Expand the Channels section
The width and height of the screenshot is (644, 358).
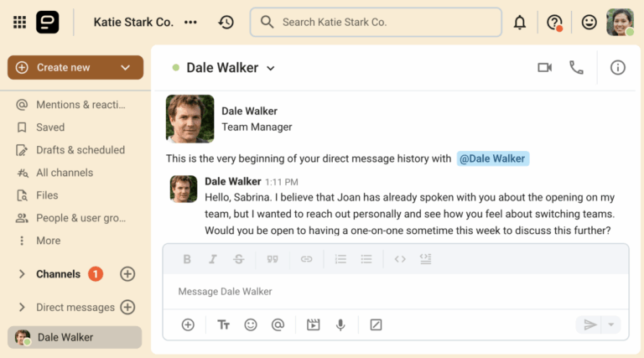pos(22,274)
